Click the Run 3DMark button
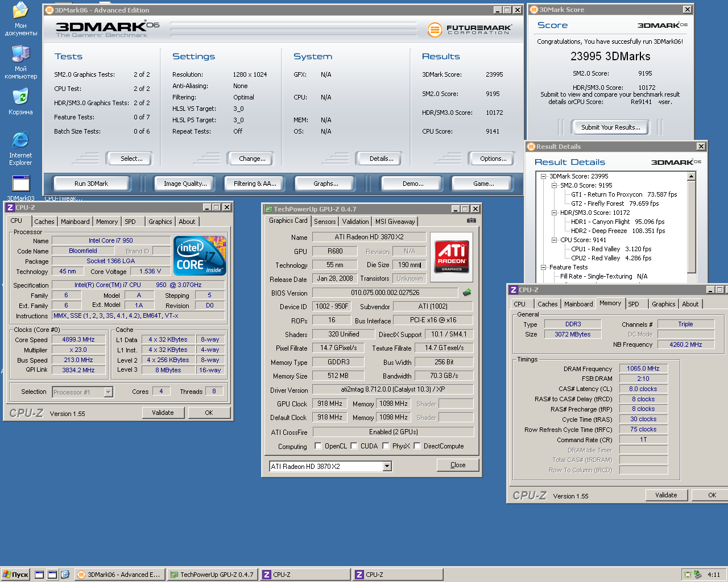 pos(91,184)
